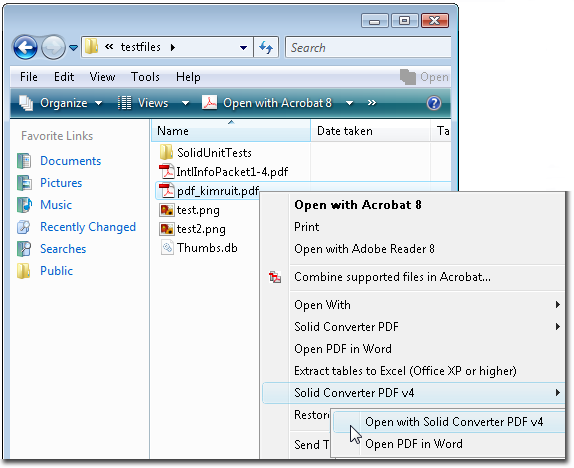The height and width of the screenshot is (468, 574).
Task: Open Public favorite link
Action: click(x=56, y=271)
